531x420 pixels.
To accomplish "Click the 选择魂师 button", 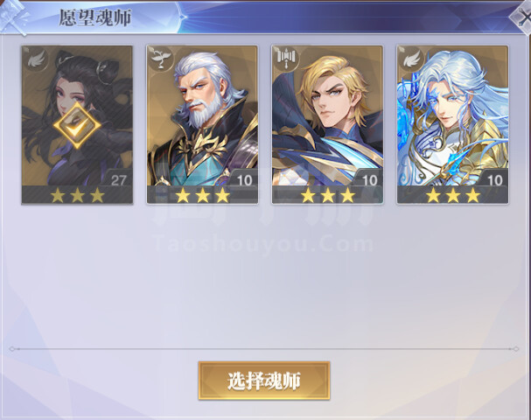I will [x=264, y=381].
